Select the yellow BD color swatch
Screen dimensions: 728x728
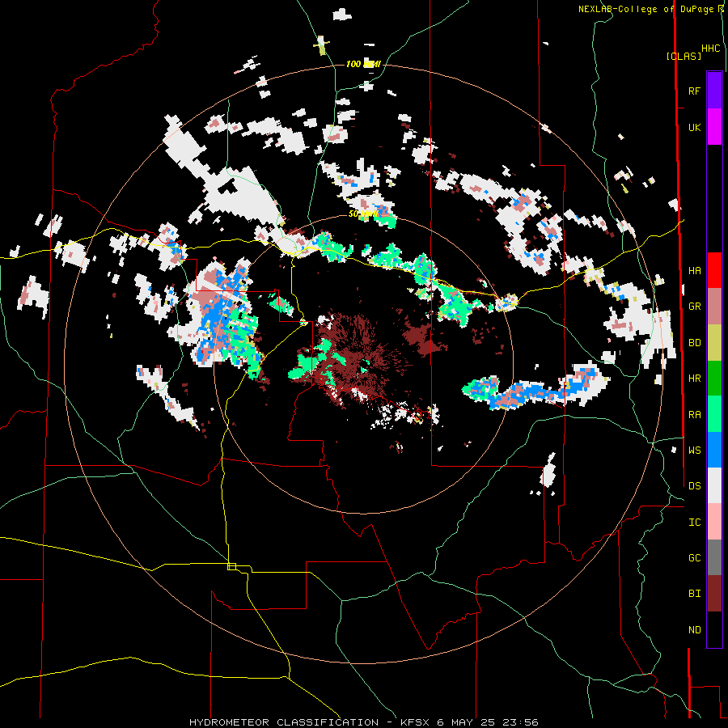tap(714, 343)
